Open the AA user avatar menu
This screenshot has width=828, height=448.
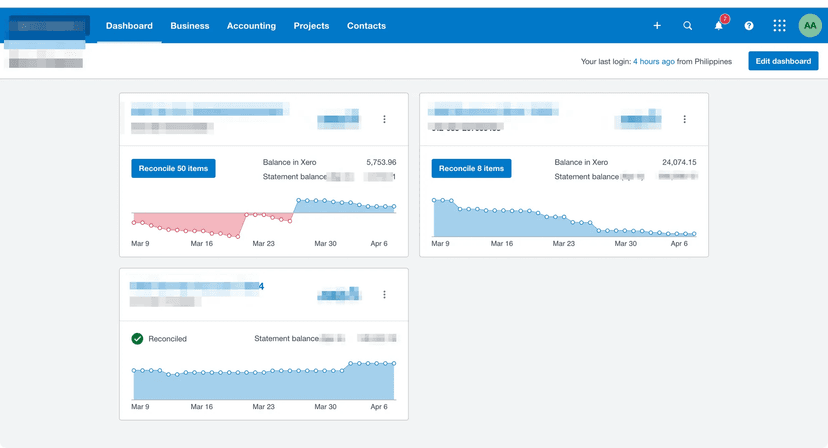(809, 26)
